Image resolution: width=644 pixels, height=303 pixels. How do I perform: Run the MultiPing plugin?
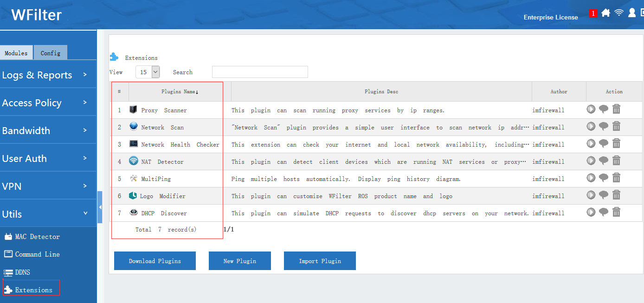point(591,178)
